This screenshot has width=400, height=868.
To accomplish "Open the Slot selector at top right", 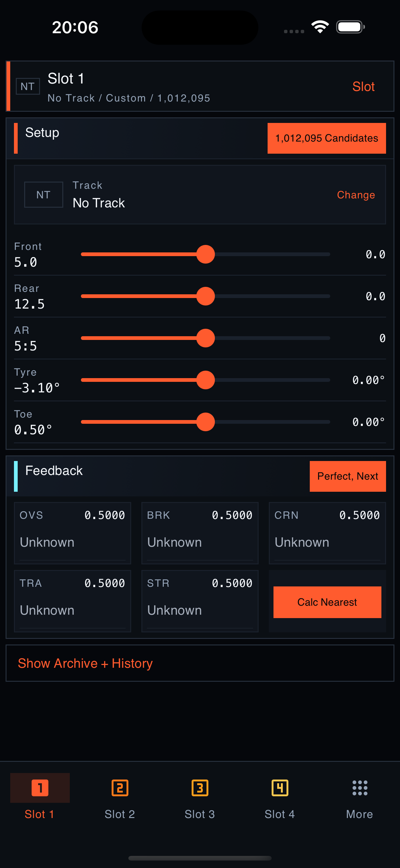I will click(x=363, y=87).
